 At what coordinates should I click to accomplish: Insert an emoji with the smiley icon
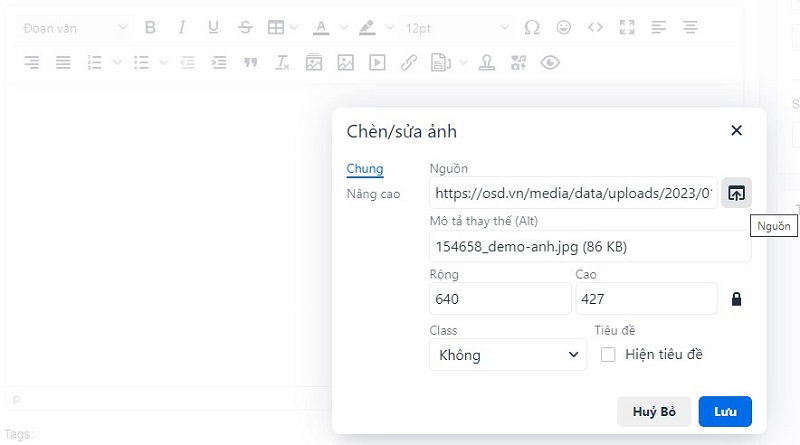[x=564, y=28]
